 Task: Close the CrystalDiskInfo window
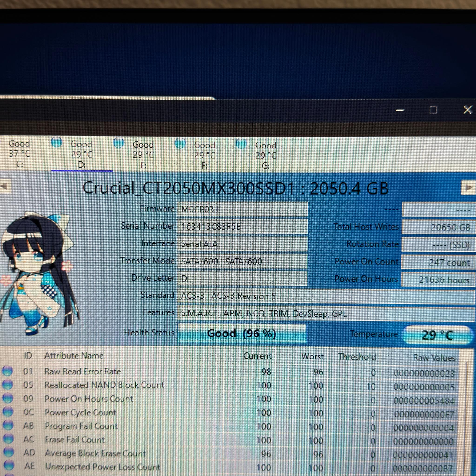(x=468, y=109)
